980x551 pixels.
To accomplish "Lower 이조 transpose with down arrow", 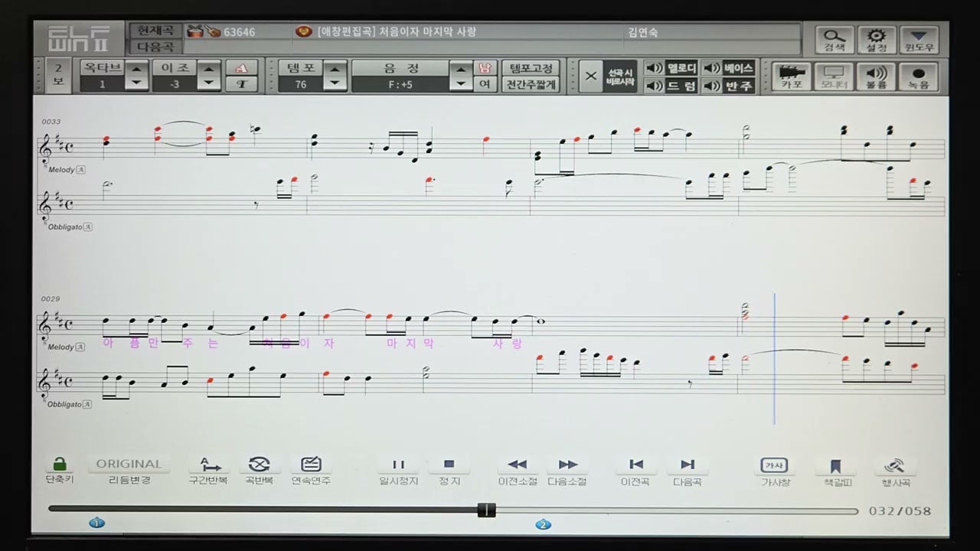I will (209, 83).
